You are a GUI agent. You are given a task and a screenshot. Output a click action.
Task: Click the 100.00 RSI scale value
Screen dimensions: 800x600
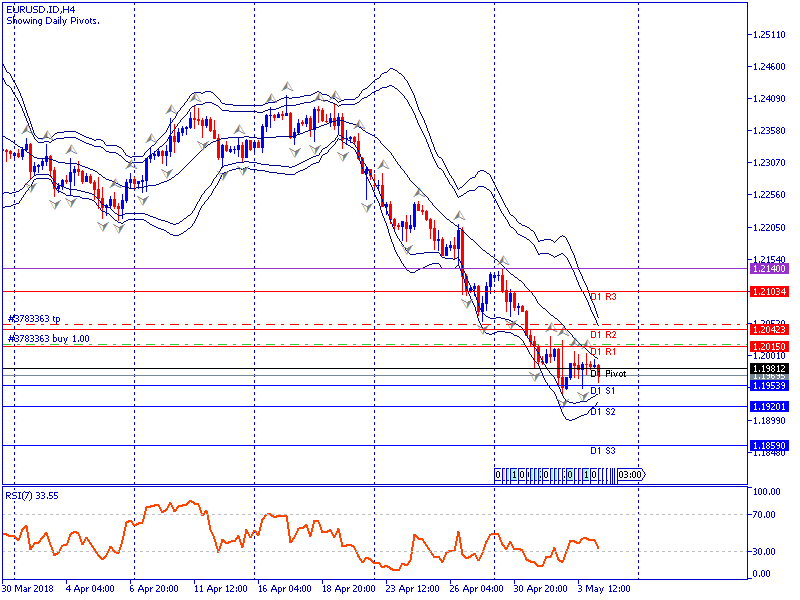click(x=767, y=491)
